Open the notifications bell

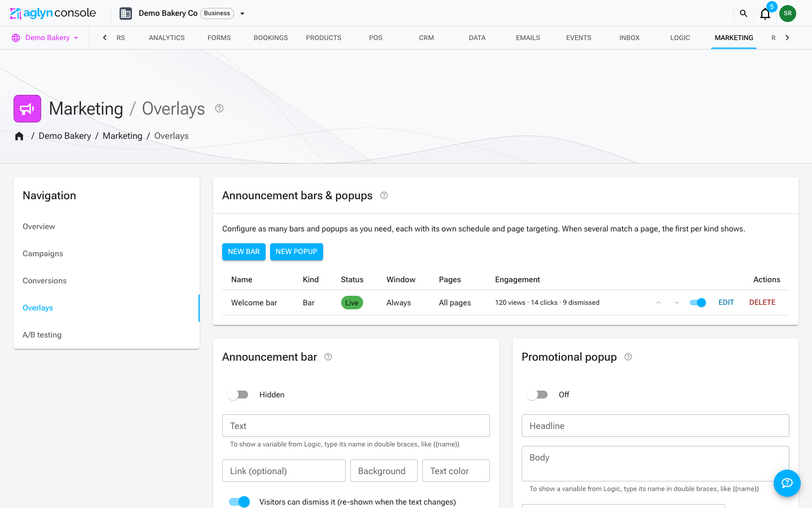pyautogui.click(x=765, y=14)
